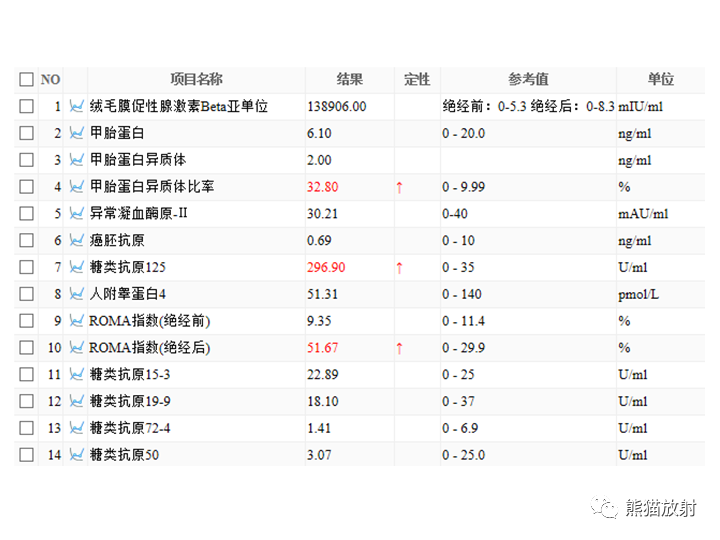Select item name 人附睾蛋白4

(128, 294)
